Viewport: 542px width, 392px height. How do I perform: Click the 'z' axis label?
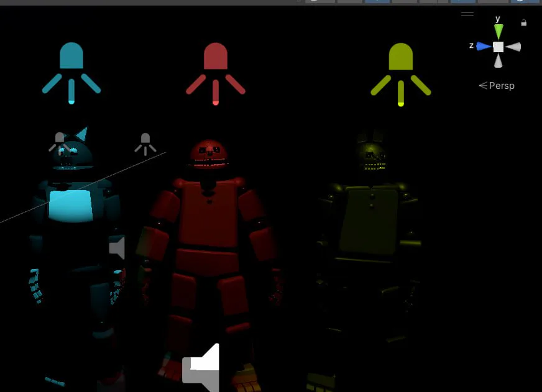[471, 45]
